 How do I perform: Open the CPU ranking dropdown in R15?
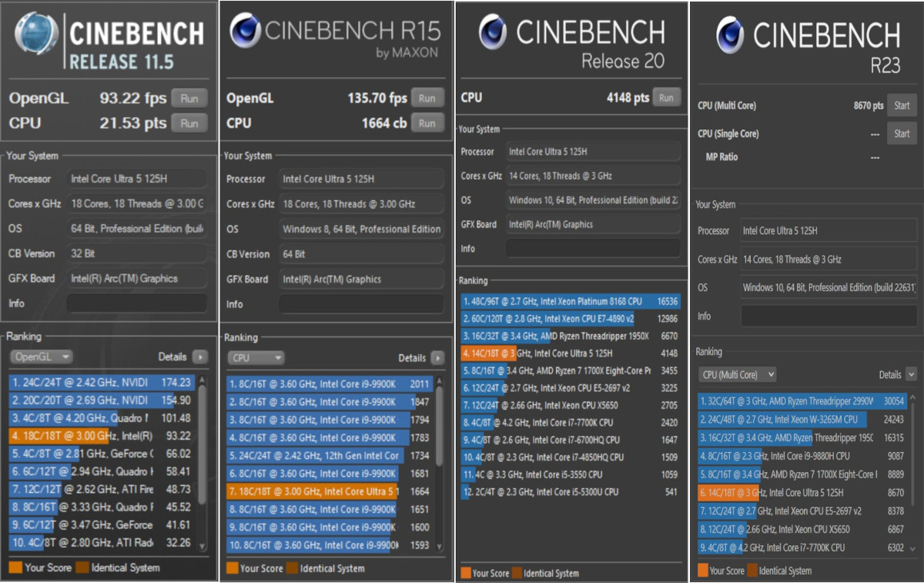256,358
